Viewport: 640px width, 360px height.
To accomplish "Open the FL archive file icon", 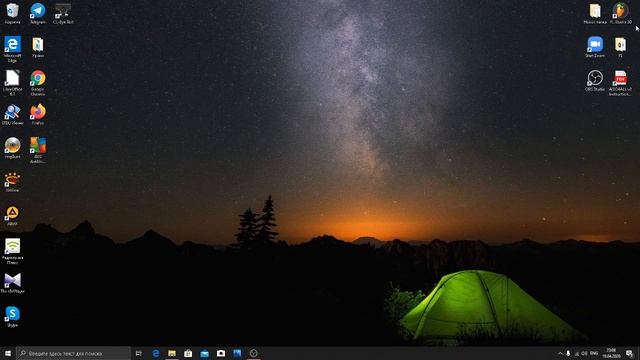I will click(620, 47).
